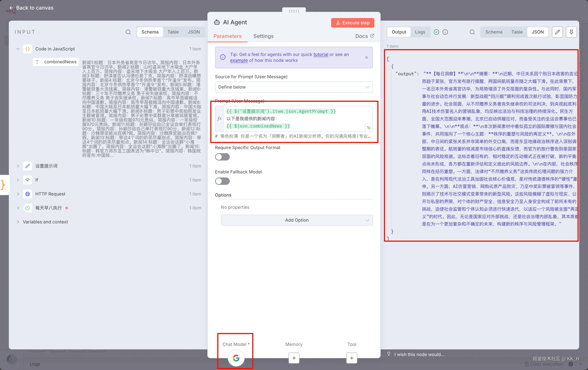588x370 pixels.
Task: Expand the prompt expression editor
Action: [369, 128]
